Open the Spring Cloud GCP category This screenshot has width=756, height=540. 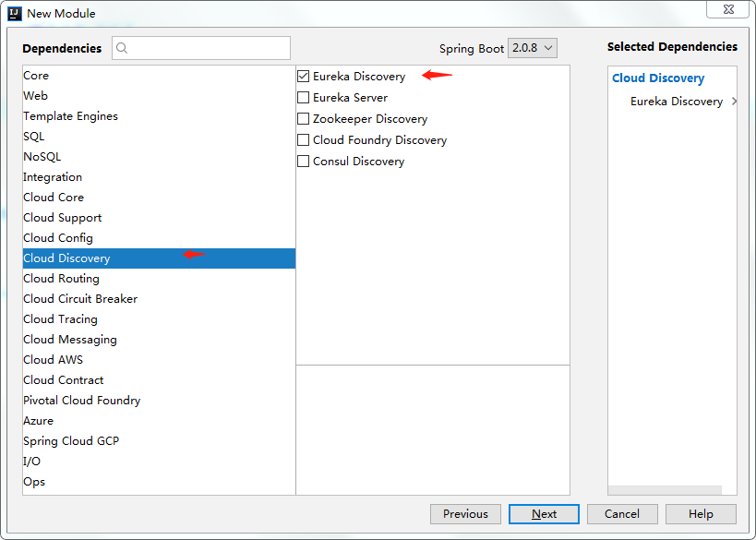[159, 440]
